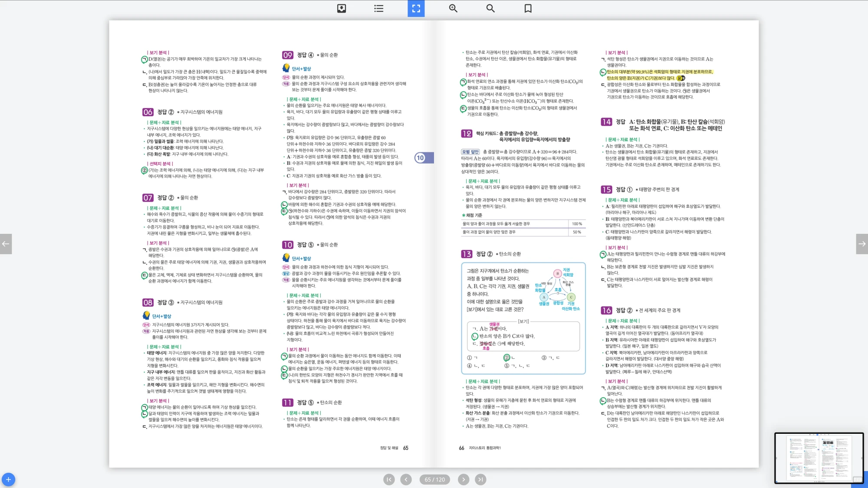
Task: Jump to the last page
Action: (x=480, y=479)
